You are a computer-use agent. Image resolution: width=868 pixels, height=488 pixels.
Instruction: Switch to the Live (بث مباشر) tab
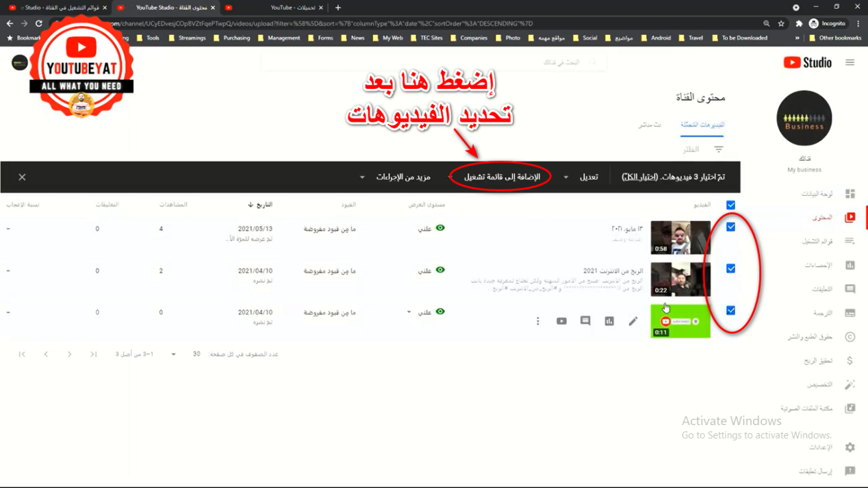pyautogui.click(x=650, y=125)
